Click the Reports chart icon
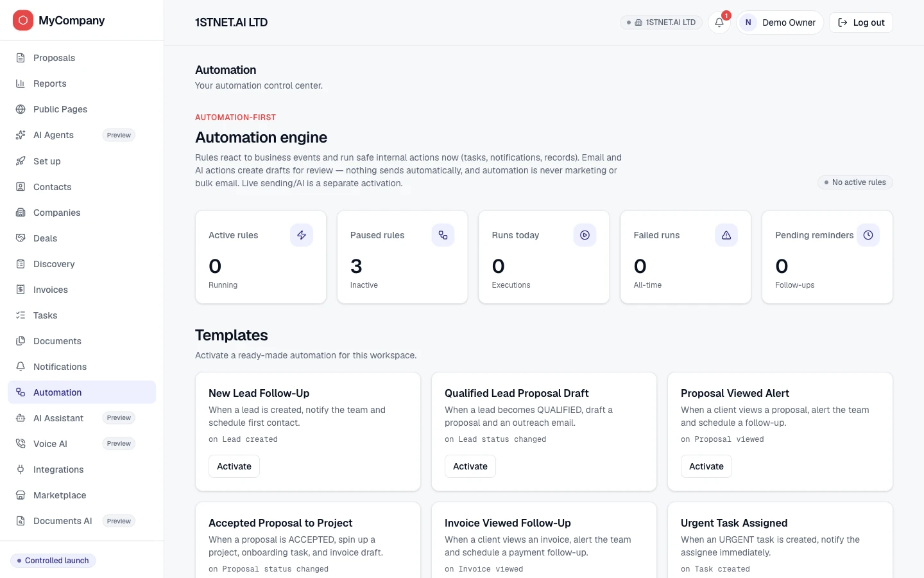This screenshot has height=578, width=924. 21,83
